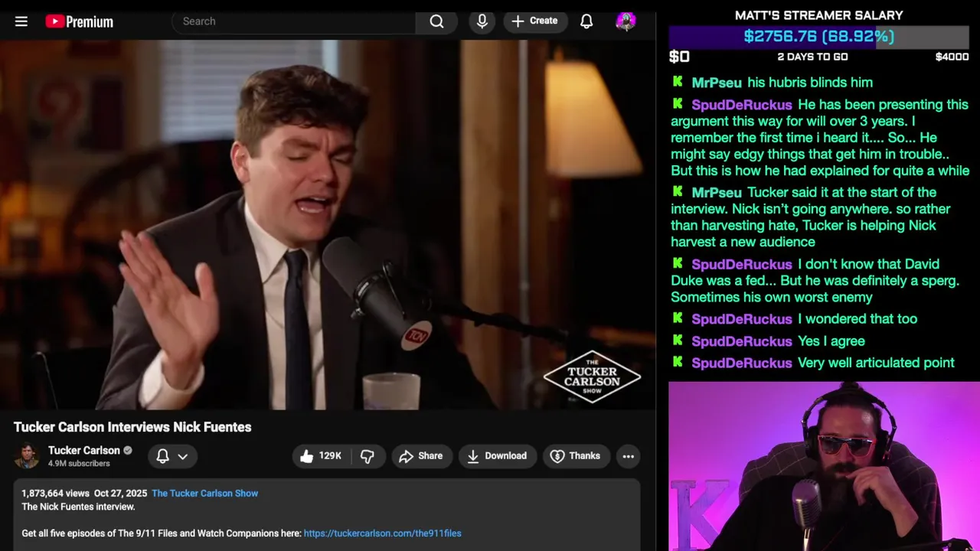Click SpudDeRuckus name on 'I wondered that too'
Viewport: 980px width, 551px height.
coord(742,319)
